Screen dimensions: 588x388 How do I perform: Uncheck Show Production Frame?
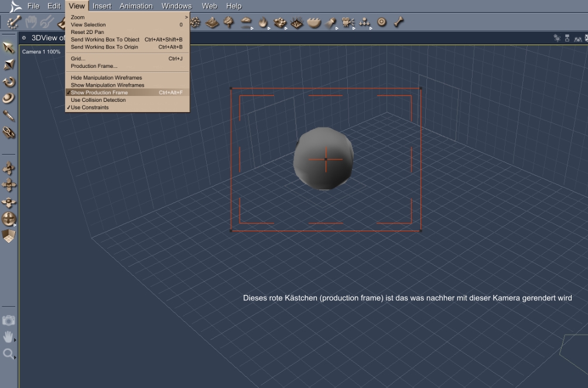128,92
